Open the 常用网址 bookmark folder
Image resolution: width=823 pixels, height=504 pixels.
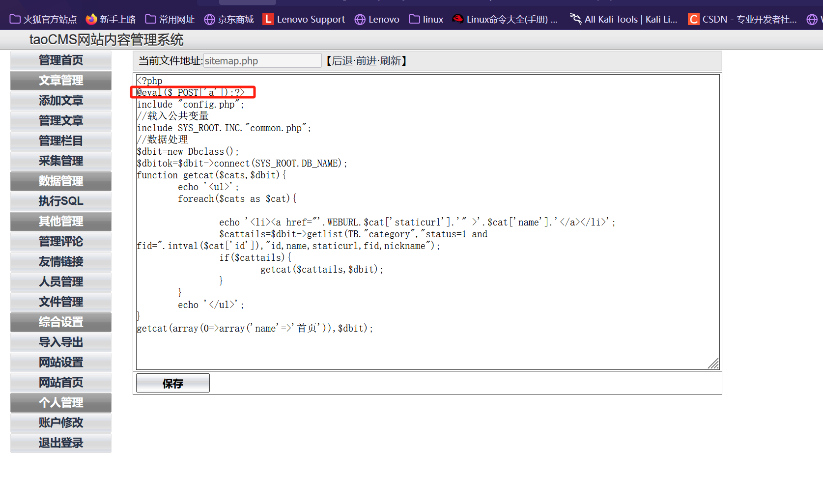click(x=170, y=19)
